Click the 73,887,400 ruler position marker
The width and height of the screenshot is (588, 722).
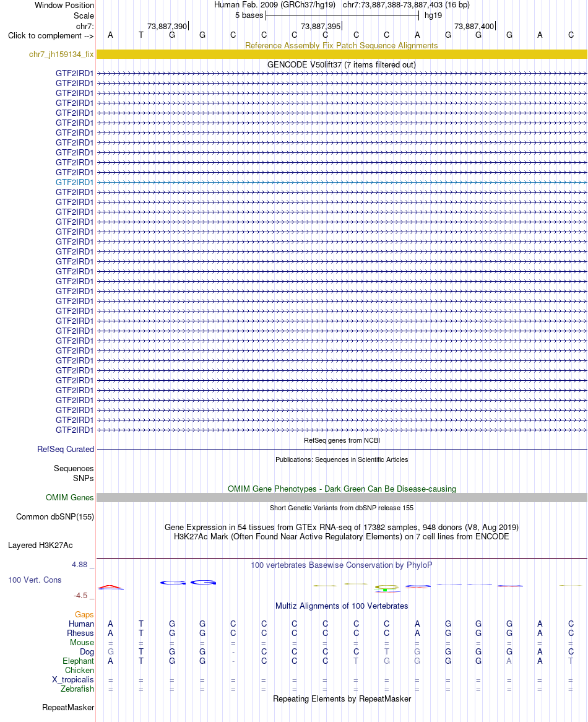click(x=474, y=26)
